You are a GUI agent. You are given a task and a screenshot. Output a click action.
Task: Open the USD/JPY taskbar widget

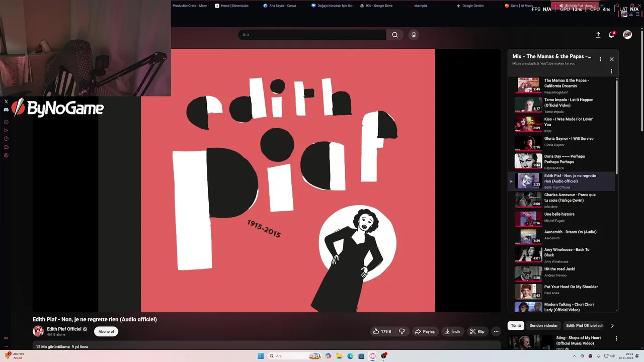point(15,356)
